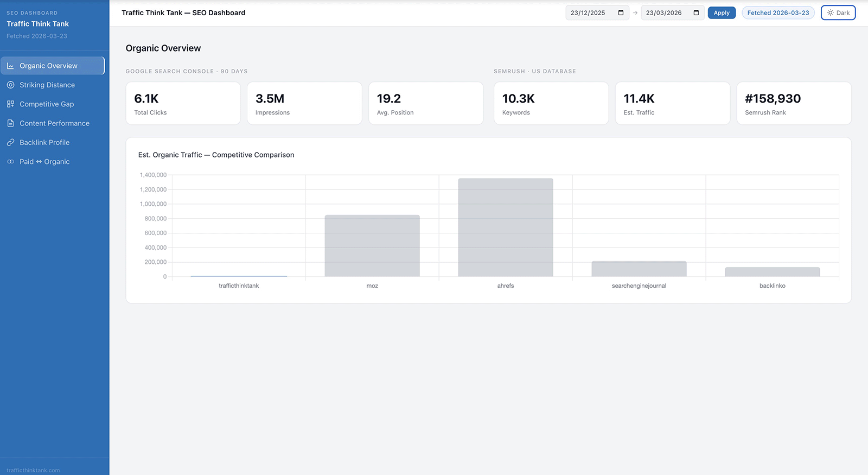Navigate to Content Performance
868x475 pixels.
[x=53, y=123]
